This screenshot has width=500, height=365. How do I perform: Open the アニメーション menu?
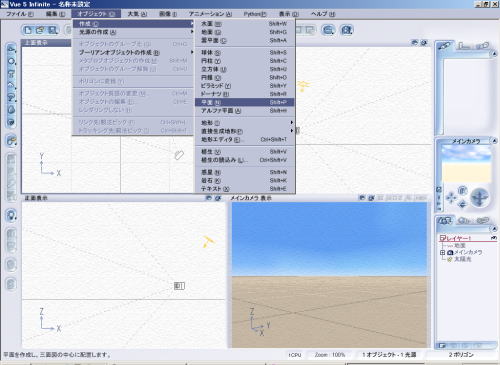click(210, 14)
